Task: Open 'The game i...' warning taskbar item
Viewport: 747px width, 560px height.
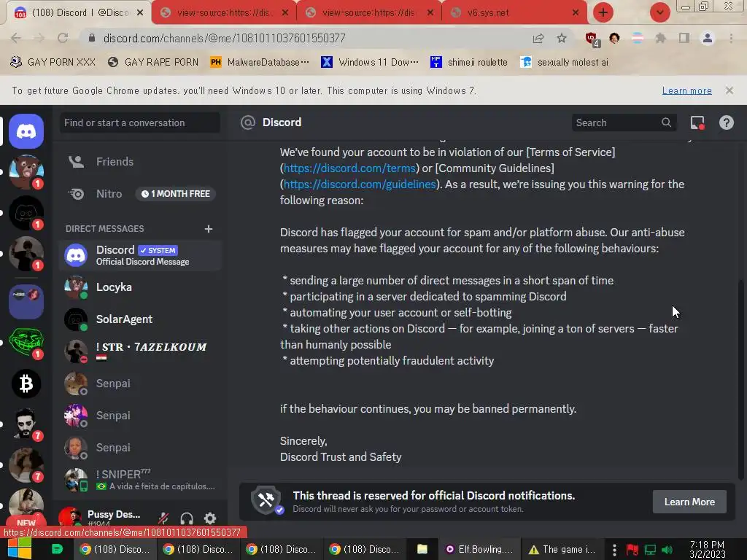Action: coord(562,549)
